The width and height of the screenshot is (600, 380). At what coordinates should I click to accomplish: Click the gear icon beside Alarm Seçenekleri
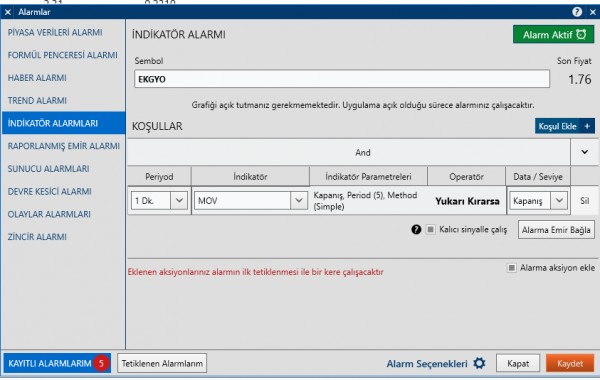click(479, 363)
